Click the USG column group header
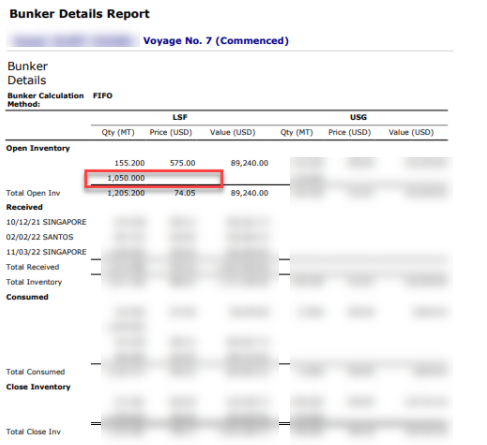This screenshot has width=487, height=445. pyautogui.click(x=358, y=117)
